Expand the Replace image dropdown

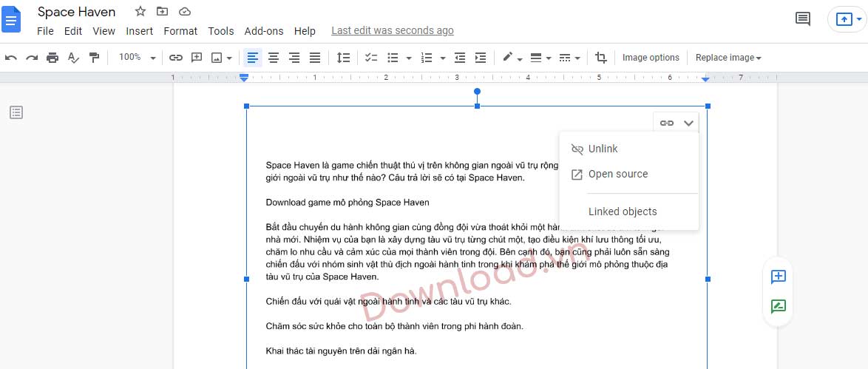728,58
